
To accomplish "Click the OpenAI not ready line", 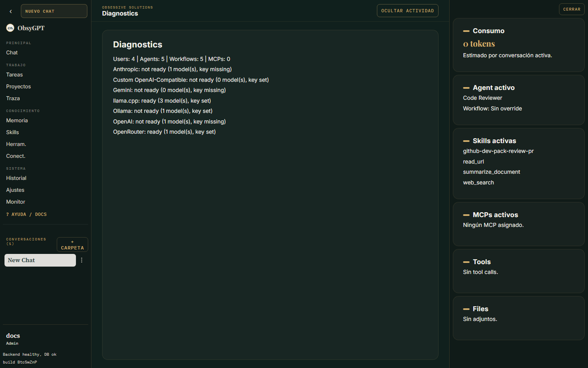I will tap(169, 121).
